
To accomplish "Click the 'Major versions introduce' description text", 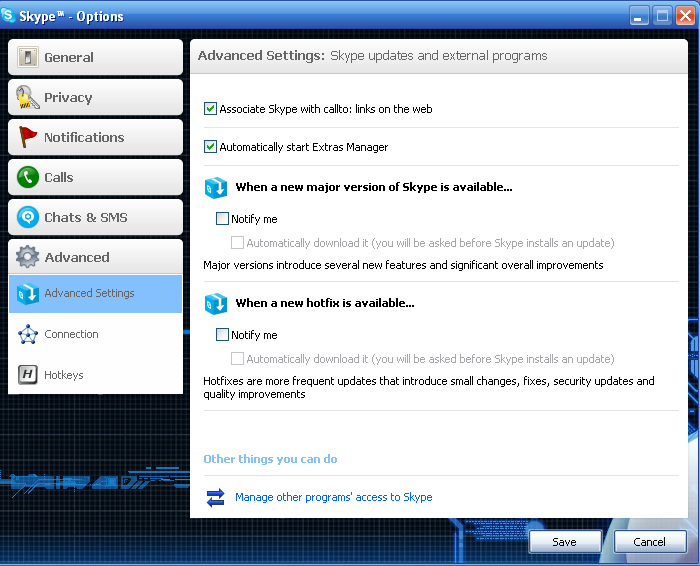I will 403,265.
